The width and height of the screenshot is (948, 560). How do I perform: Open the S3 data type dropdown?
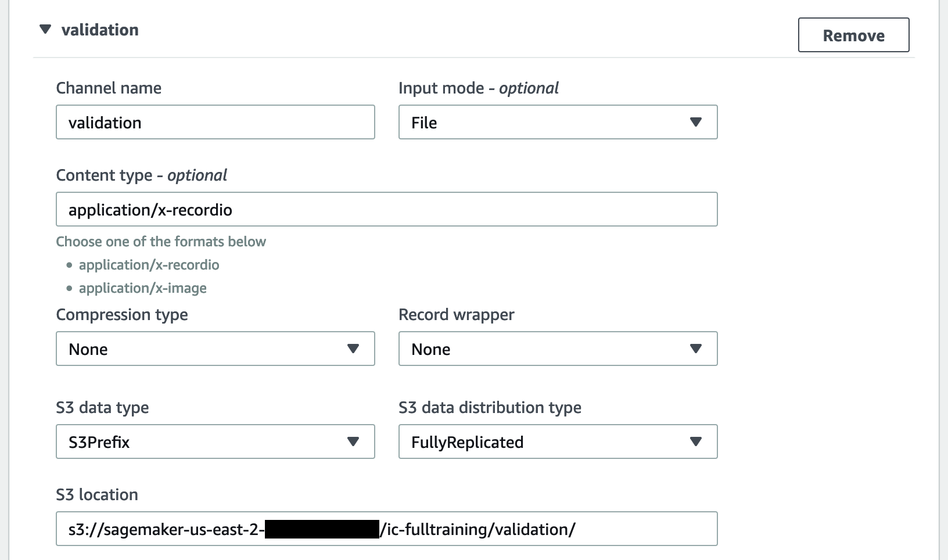tap(215, 441)
